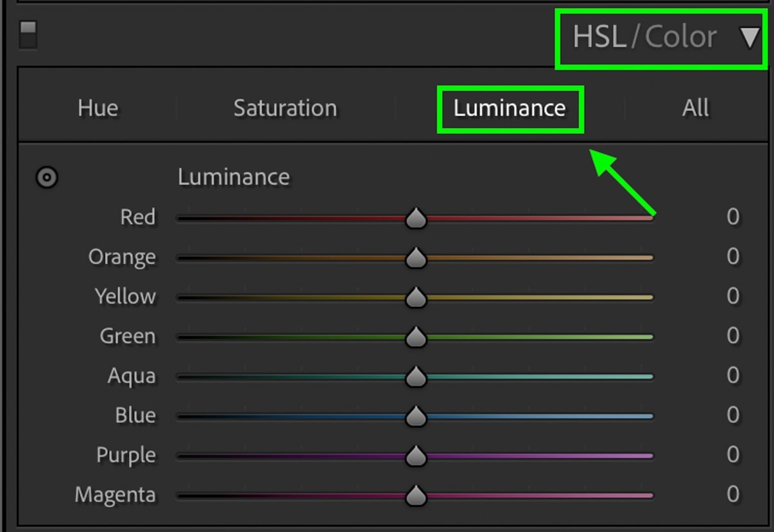Click the Magenta luminance slider handle

tap(416, 495)
